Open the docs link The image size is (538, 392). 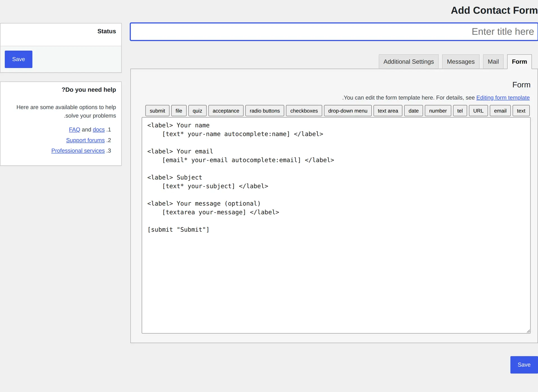click(99, 129)
